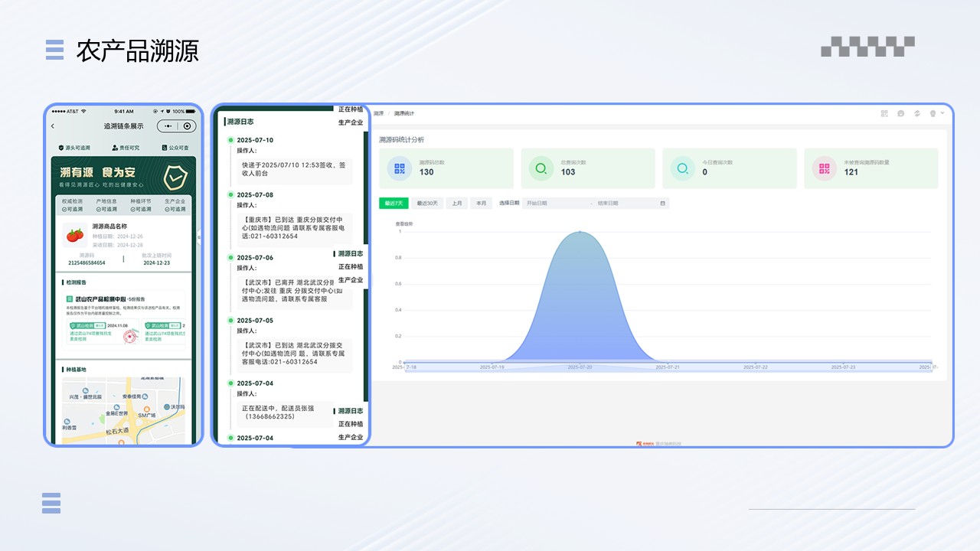
Task: Click the 溯源 breadcrumb link
Action: 378,113
